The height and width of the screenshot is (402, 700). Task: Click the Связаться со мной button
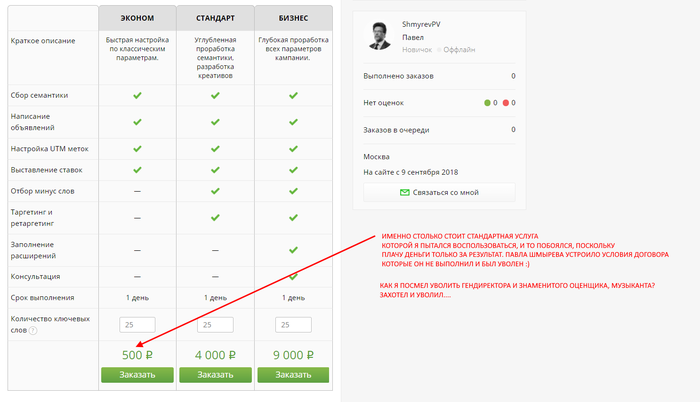[x=439, y=192]
